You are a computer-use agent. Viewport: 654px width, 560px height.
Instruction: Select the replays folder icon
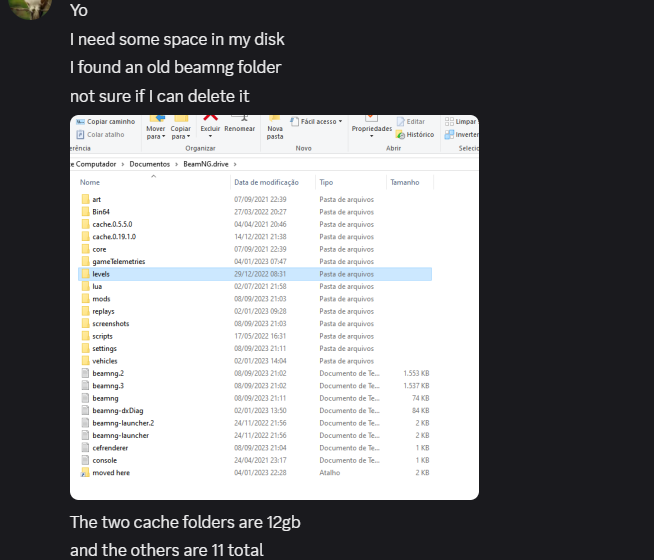tap(86, 311)
